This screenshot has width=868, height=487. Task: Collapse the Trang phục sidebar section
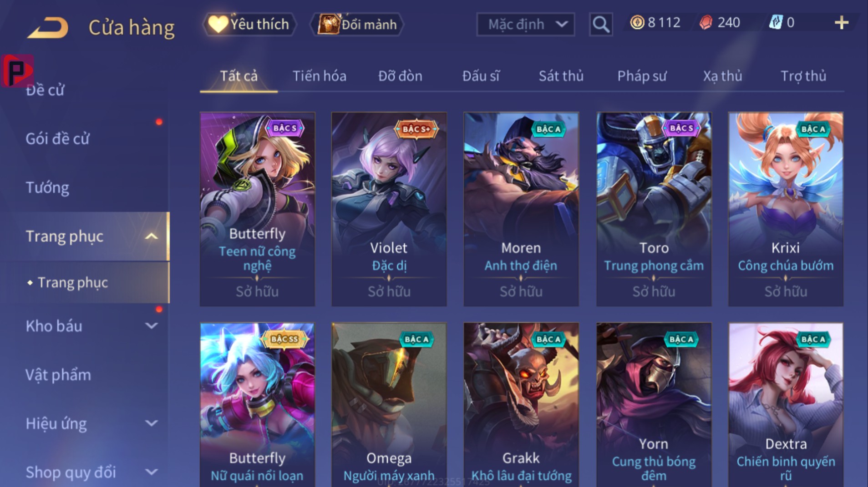[x=151, y=236]
